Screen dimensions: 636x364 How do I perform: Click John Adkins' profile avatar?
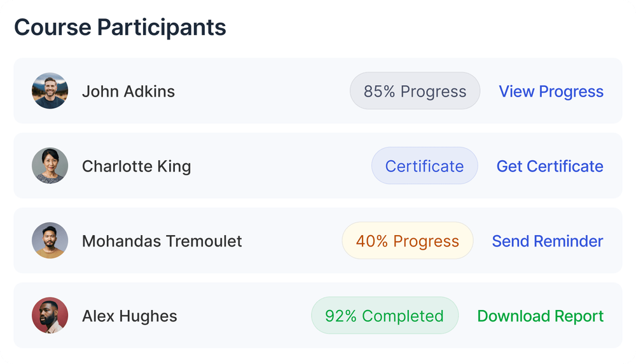point(50,91)
